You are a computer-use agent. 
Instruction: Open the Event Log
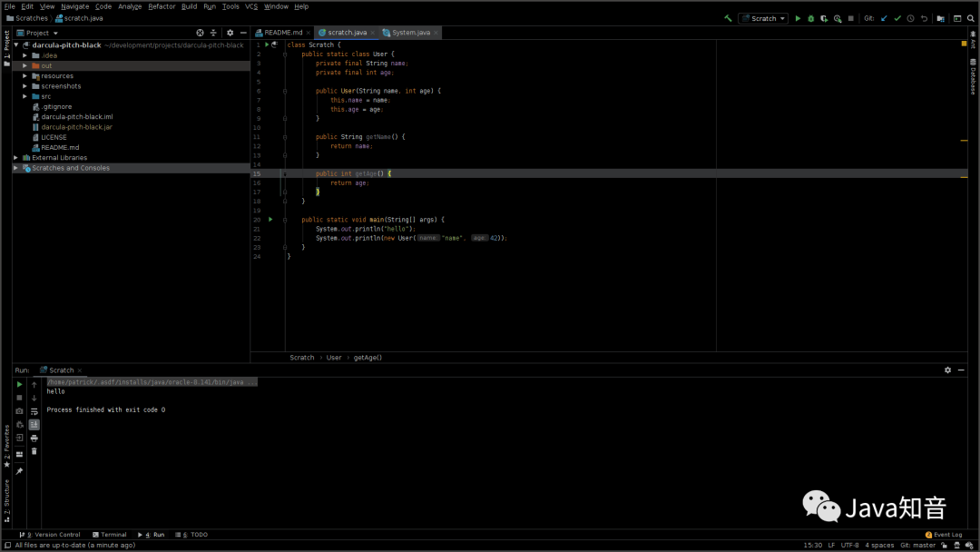coord(944,535)
